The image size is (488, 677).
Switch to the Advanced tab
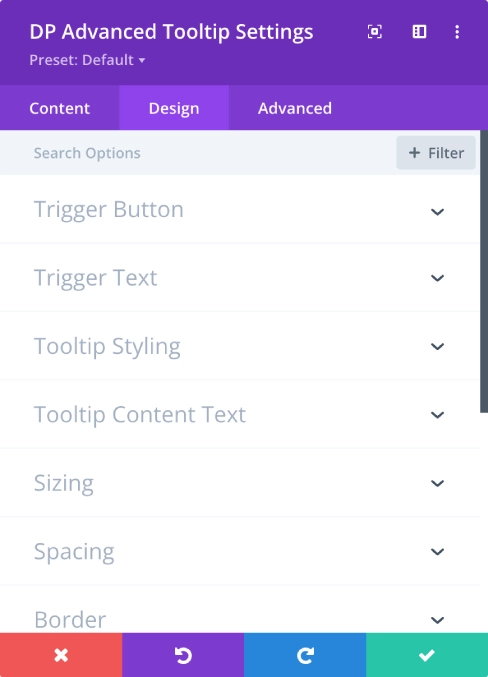295,108
